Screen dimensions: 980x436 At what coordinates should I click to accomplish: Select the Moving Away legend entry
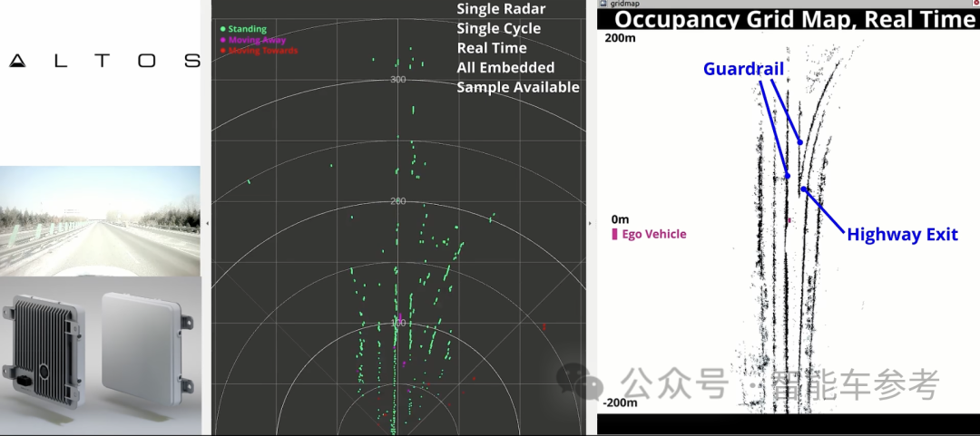pos(252,39)
